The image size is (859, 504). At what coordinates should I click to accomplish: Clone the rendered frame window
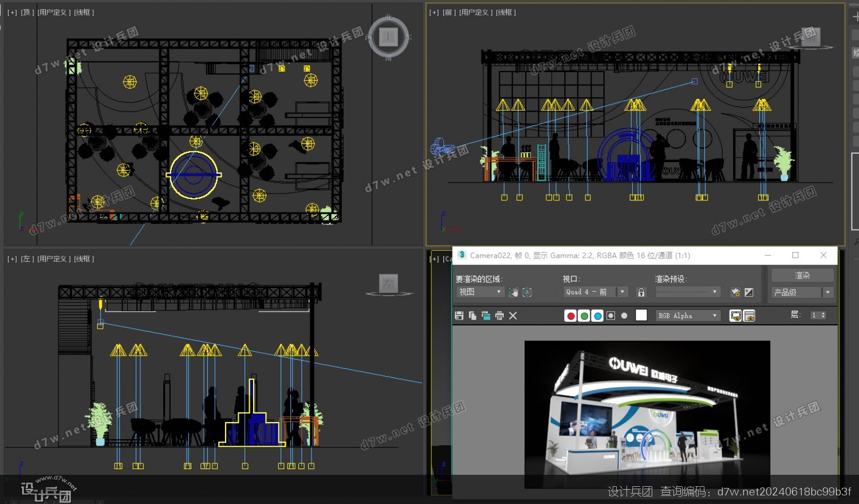[x=486, y=316]
